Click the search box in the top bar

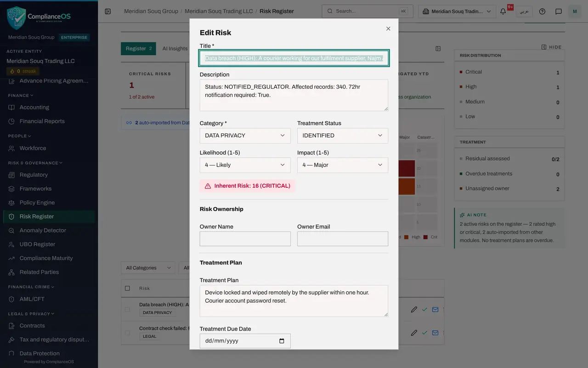coord(367,11)
